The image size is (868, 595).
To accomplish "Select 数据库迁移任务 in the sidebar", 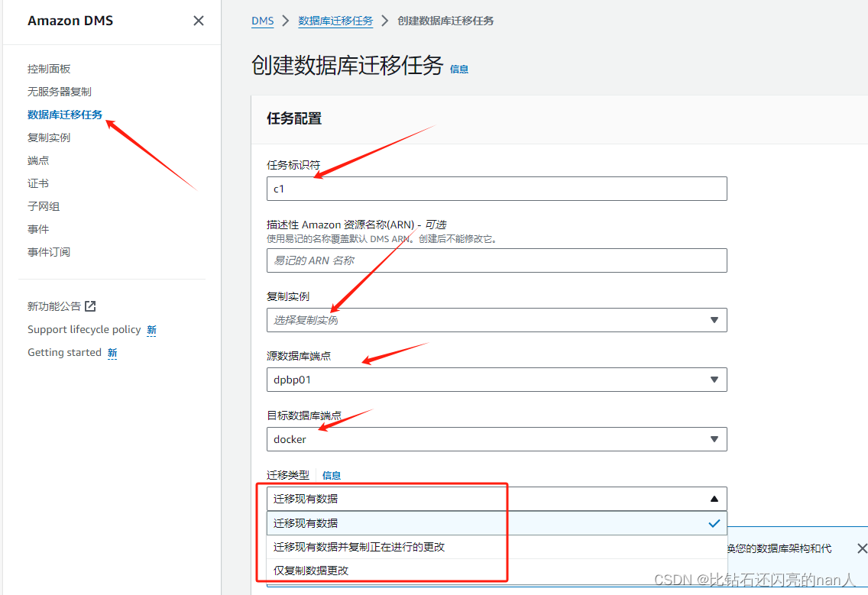I will 65,115.
